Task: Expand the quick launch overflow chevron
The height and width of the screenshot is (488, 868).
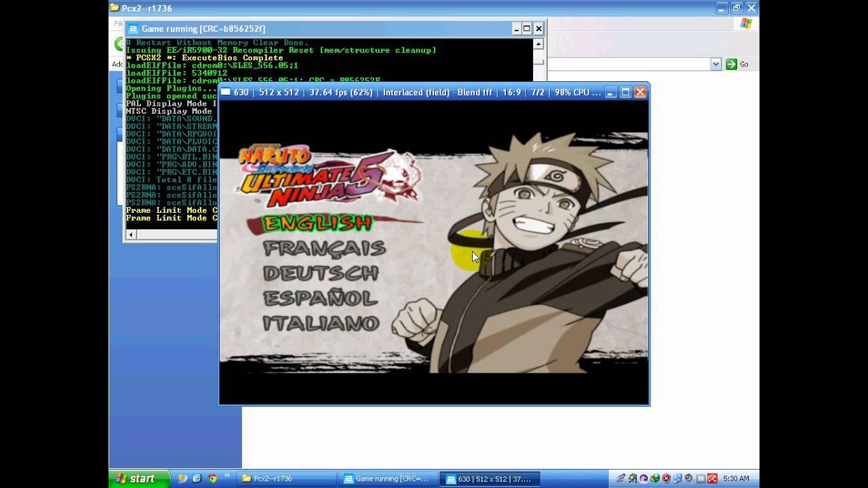Action: [x=226, y=476]
